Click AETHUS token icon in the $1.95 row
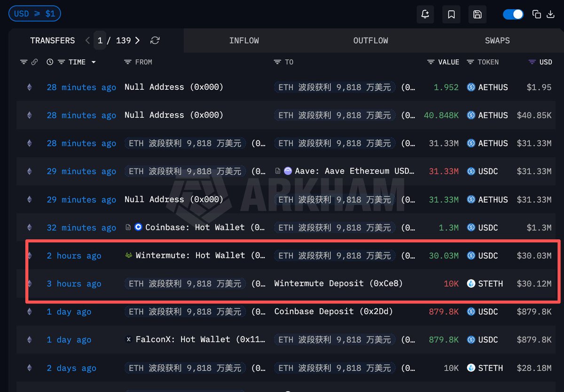 pos(471,87)
